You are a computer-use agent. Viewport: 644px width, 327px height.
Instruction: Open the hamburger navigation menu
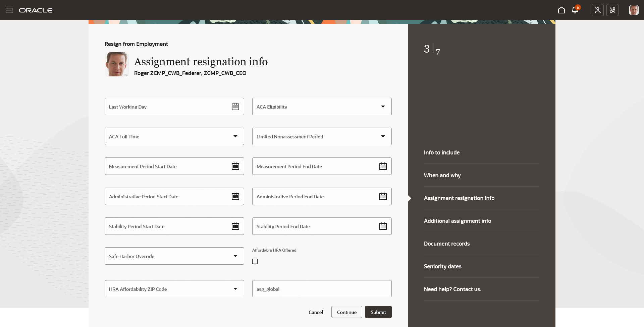[x=9, y=10]
